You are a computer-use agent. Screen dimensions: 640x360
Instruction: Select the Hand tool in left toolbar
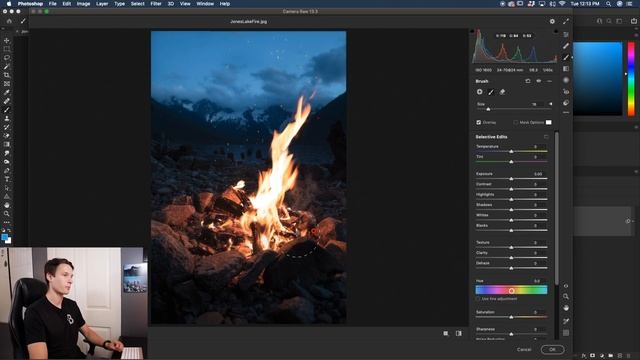(x=7, y=205)
